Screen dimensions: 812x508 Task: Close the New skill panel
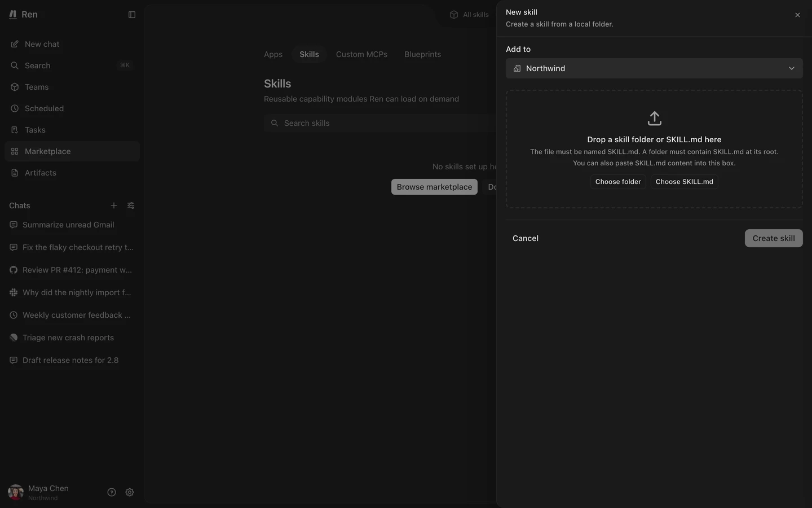click(797, 15)
